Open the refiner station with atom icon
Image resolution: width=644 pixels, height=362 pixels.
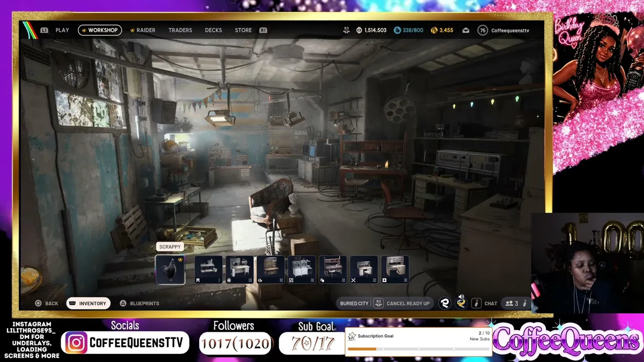301,269
